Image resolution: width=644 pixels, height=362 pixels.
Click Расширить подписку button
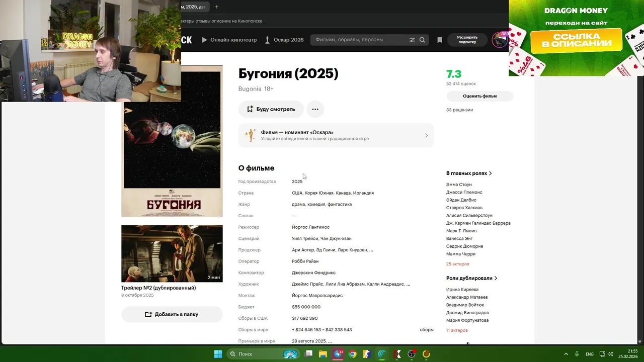point(467,40)
